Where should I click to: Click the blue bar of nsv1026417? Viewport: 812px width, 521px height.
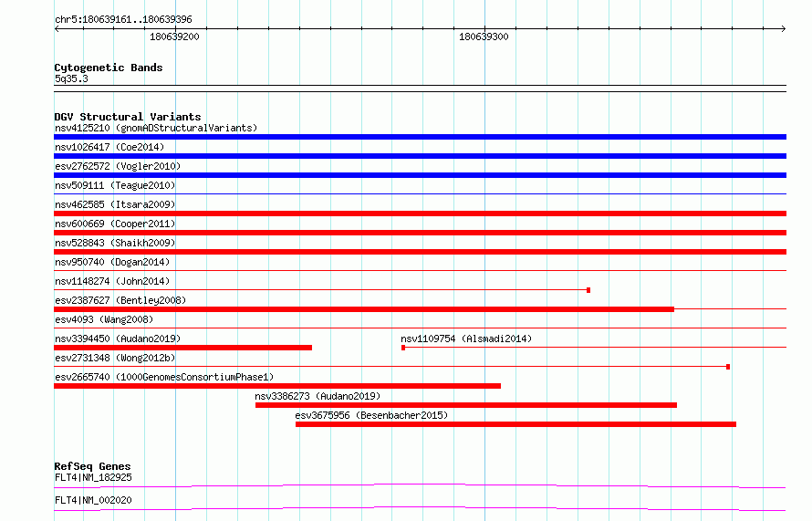[x=420, y=156]
